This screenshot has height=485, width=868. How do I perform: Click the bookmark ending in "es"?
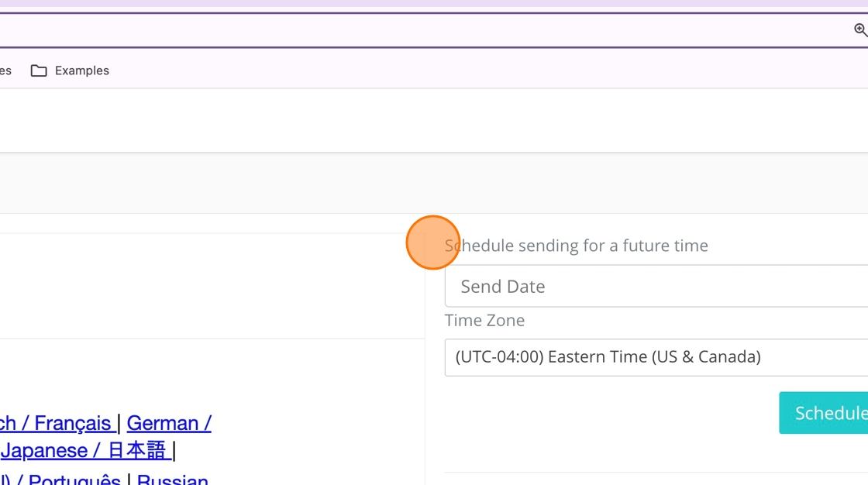5,71
